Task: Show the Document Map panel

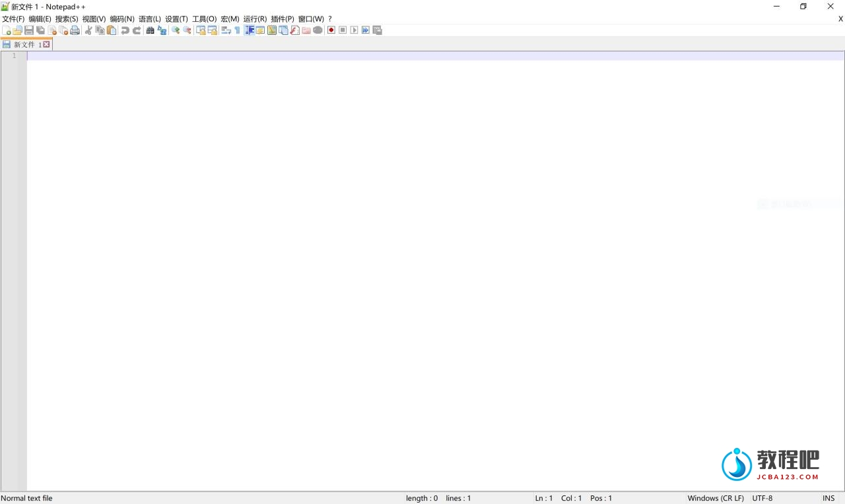Action: click(272, 30)
